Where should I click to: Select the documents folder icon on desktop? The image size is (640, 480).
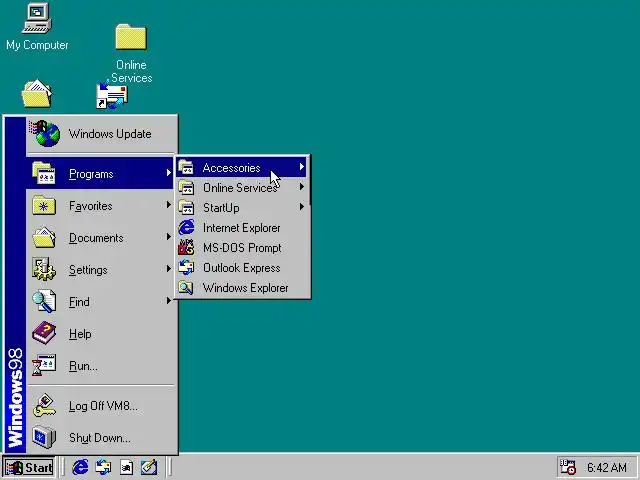coord(37,94)
